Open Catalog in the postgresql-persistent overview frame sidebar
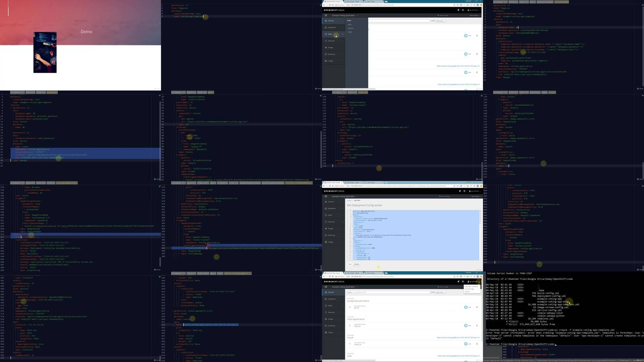Screen dimensions: 644x362 [333, 333]
